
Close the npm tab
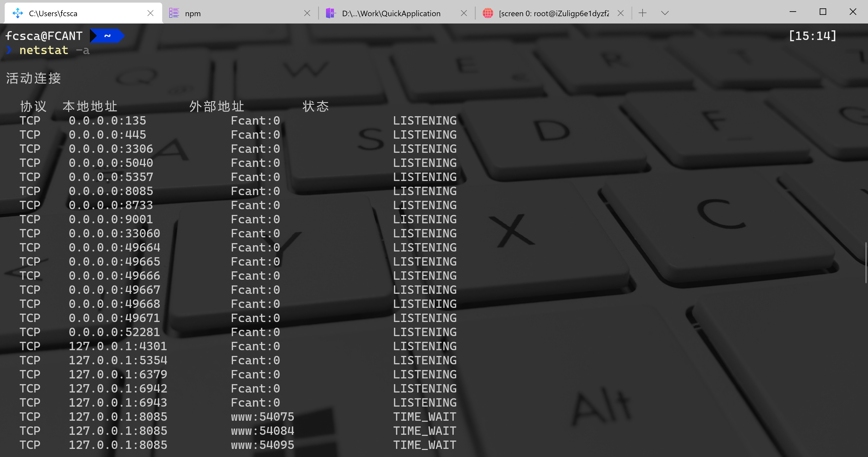tap(307, 13)
